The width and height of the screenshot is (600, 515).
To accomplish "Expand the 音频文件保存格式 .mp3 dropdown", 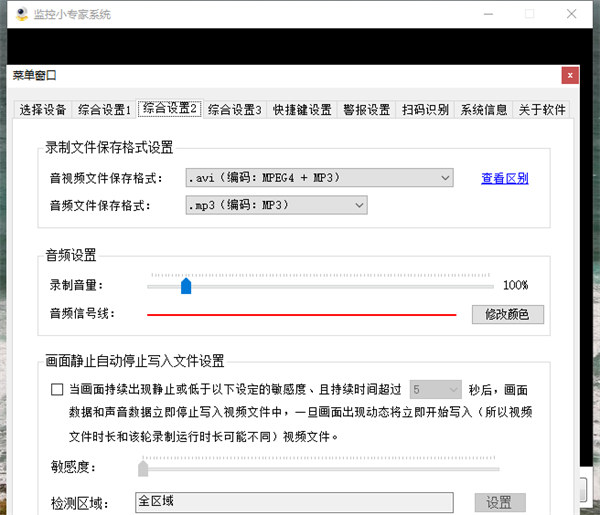I will click(277, 205).
